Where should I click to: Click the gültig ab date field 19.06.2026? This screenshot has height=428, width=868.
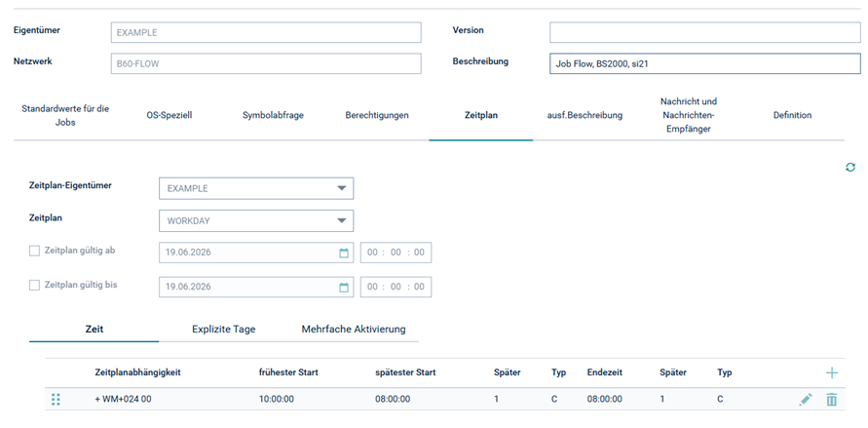click(256, 253)
